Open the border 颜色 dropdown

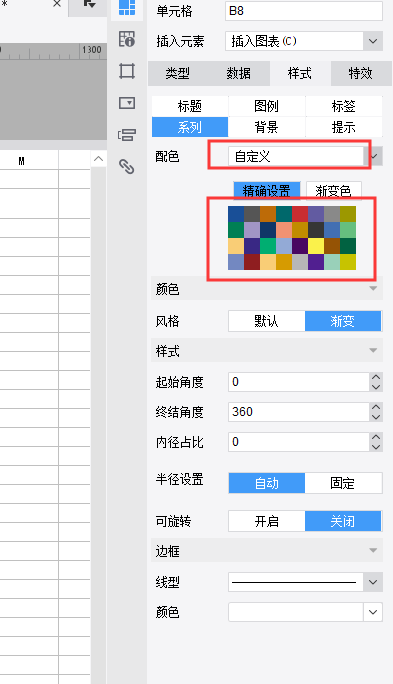tap(373, 612)
